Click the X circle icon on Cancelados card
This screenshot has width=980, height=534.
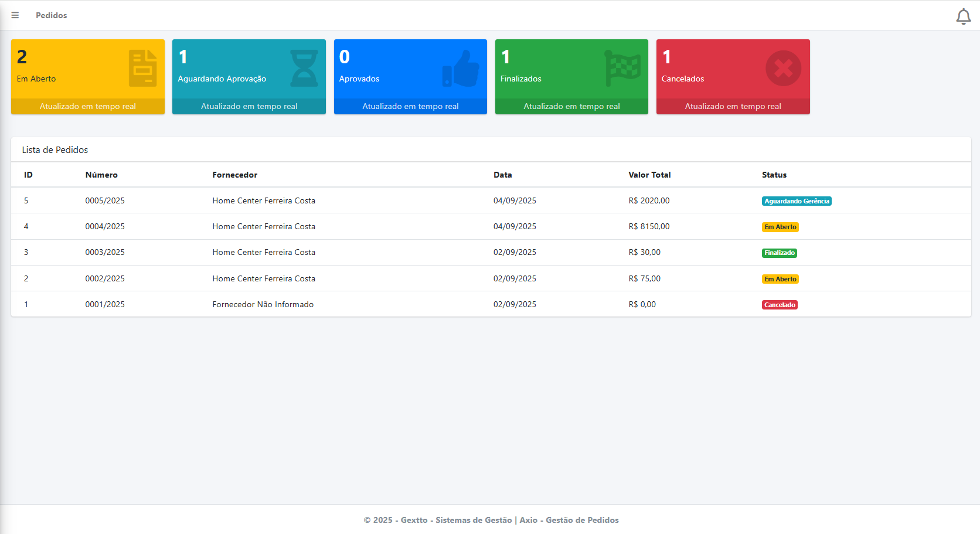[x=783, y=68]
